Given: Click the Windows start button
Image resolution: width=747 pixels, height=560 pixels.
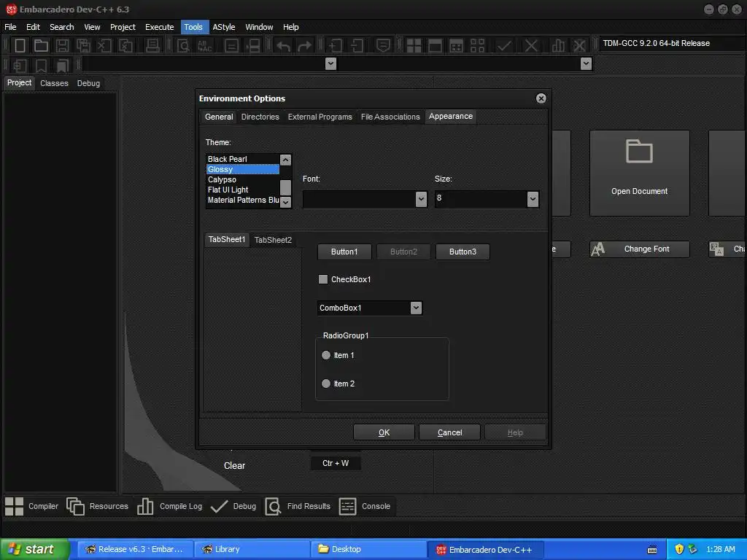Looking at the screenshot, I should (34, 549).
